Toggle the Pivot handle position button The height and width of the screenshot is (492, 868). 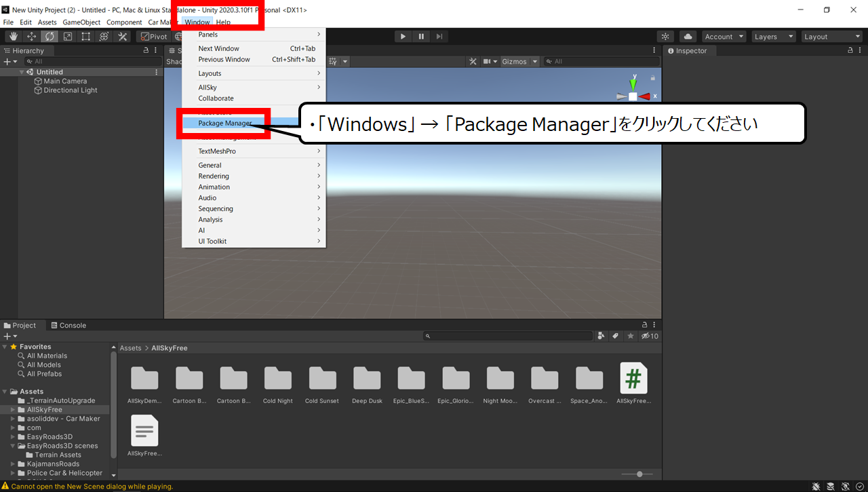click(x=153, y=37)
